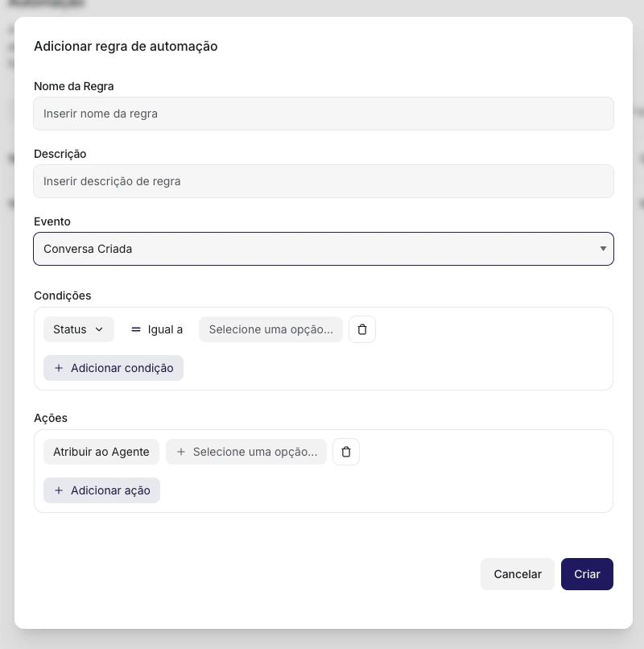Open the condition value Selecione uma opção dropdown
This screenshot has height=649, width=644.
(x=270, y=329)
